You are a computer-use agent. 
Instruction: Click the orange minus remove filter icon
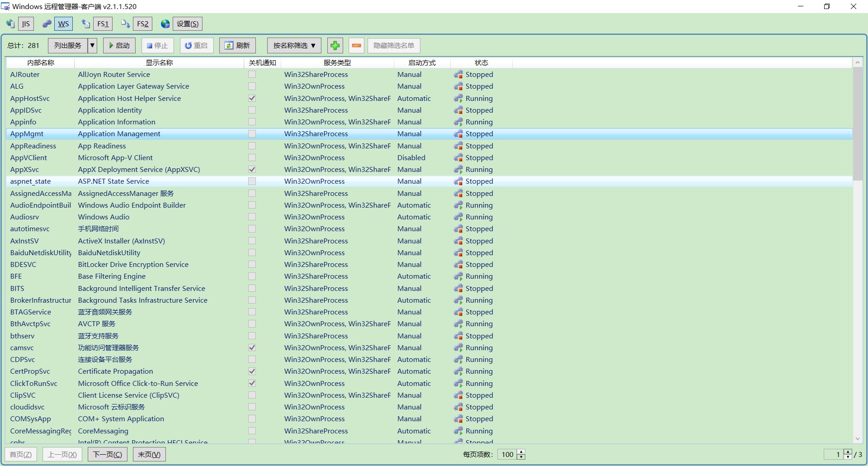[356, 46]
